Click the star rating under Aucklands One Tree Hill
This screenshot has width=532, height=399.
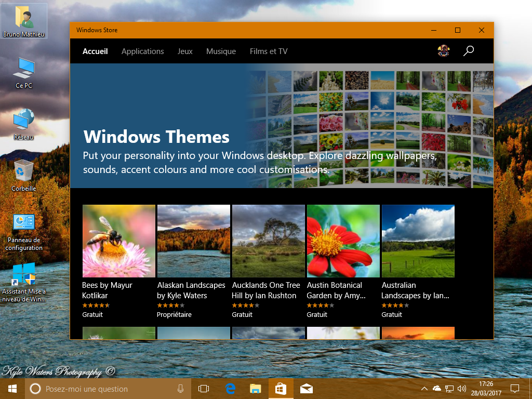coord(246,305)
